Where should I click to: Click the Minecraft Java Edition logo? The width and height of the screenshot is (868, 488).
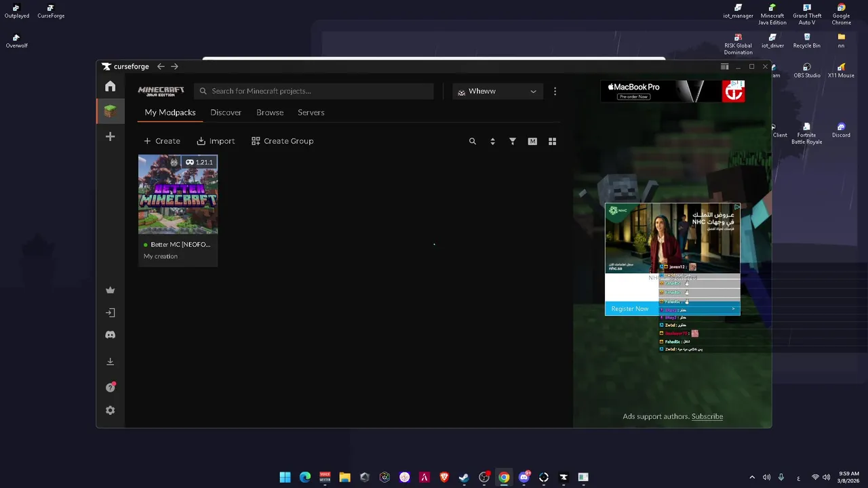(161, 91)
